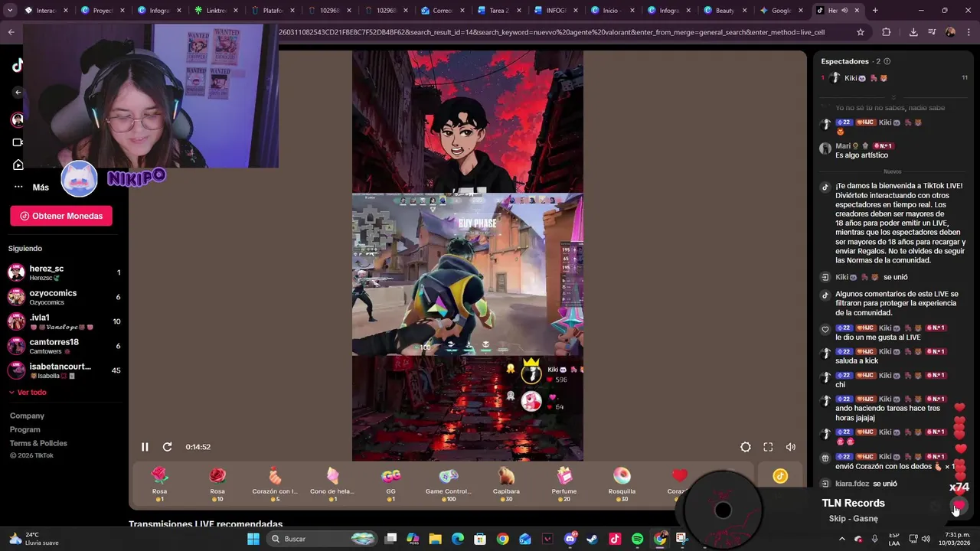Switch to the Inicio browser tab

pos(612,11)
